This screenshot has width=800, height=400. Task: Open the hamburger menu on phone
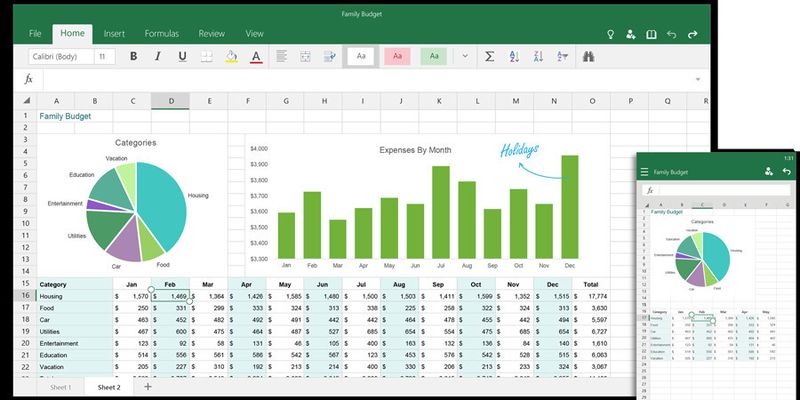click(x=645, y=172)
